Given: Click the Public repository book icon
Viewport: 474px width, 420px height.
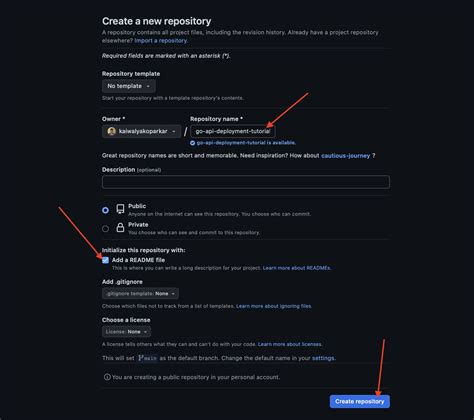Looking at the screenshot, I should (x=120, y=209).
